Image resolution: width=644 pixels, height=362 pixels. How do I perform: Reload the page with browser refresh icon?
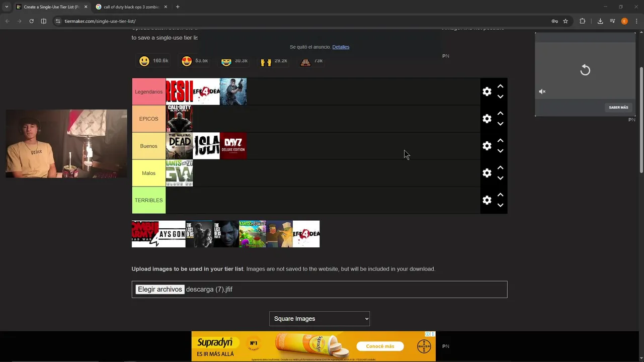[x=31, y=21]
